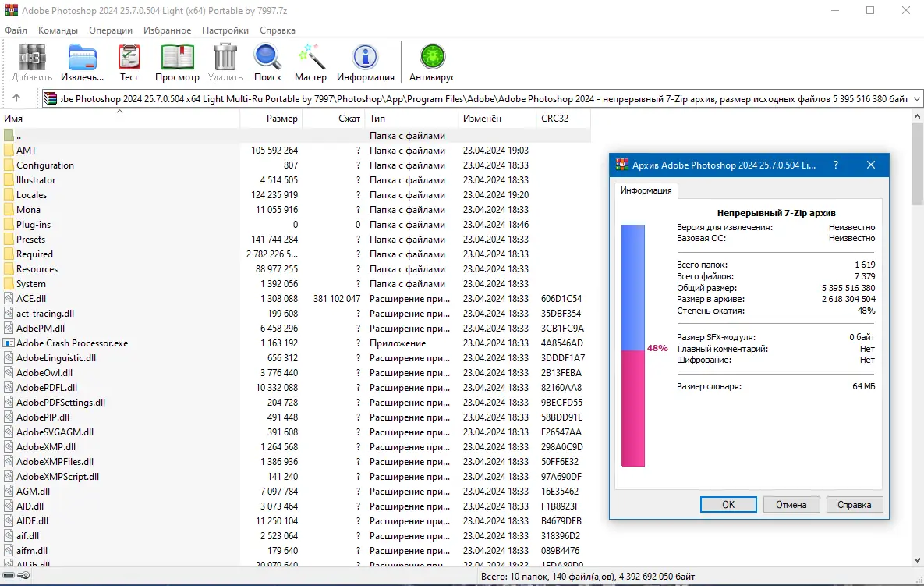Click the Справка button in dialog
924x586 pixels.
point(854,505)
